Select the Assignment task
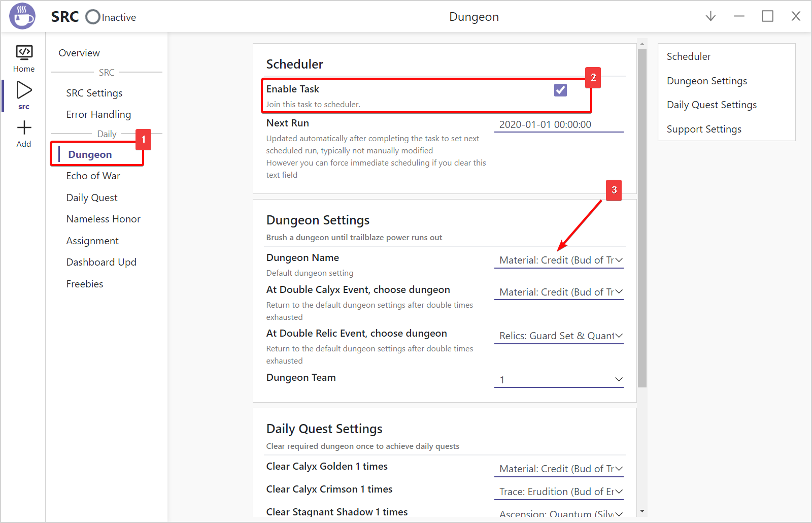Screen dimensions: 812x523 pos(92,241)
